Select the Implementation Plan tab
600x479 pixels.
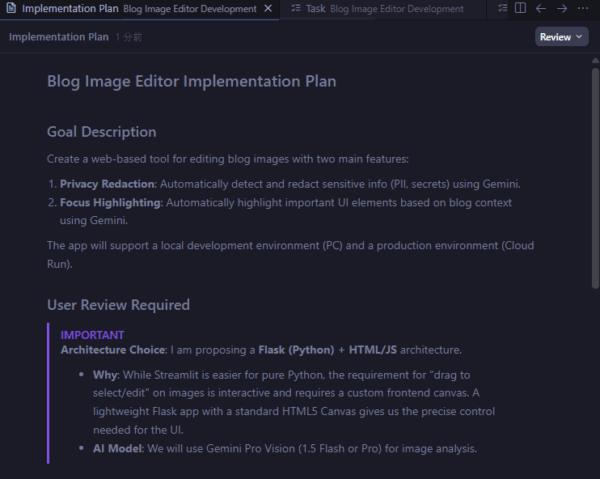coord(70,9)
